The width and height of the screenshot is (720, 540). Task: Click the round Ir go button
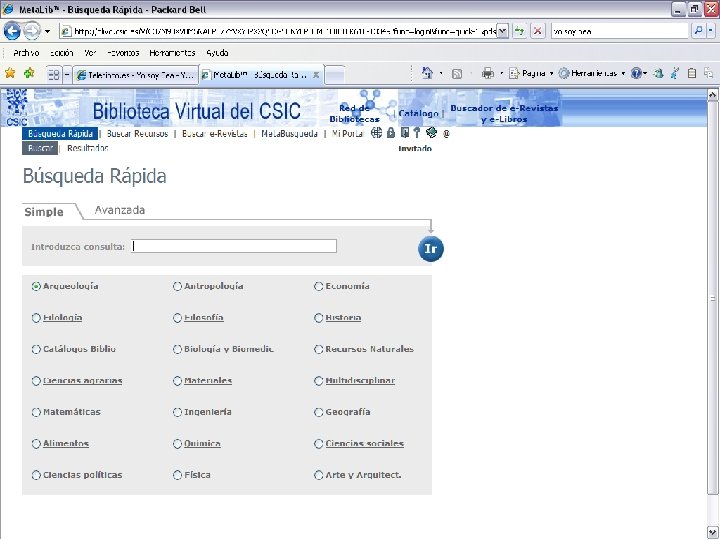(x=431, y=249)
